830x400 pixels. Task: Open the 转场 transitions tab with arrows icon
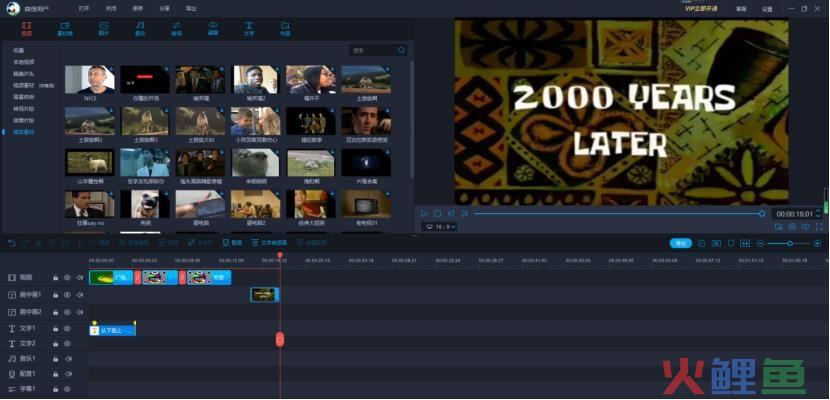coord(176,28)
